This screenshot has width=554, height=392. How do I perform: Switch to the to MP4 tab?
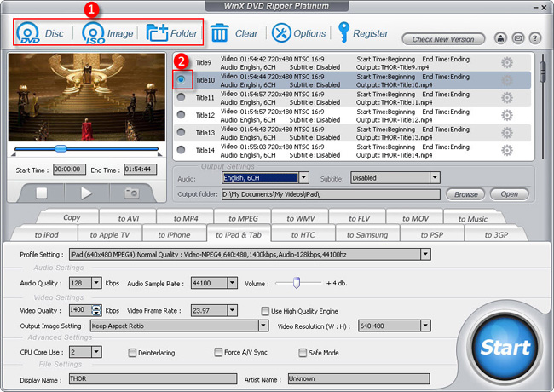186,218
